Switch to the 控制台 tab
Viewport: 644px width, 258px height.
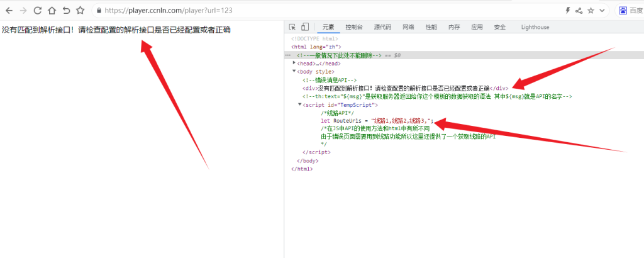coord(354,27)
